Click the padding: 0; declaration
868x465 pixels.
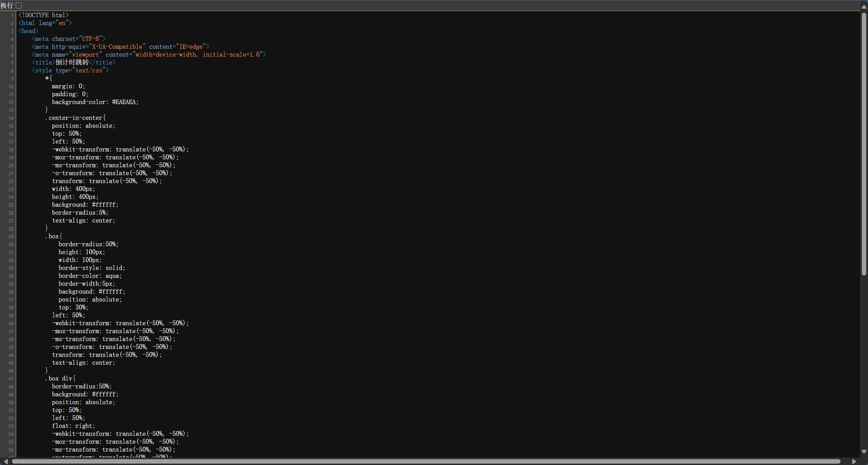pyautogui.click(x=70, y=94)
